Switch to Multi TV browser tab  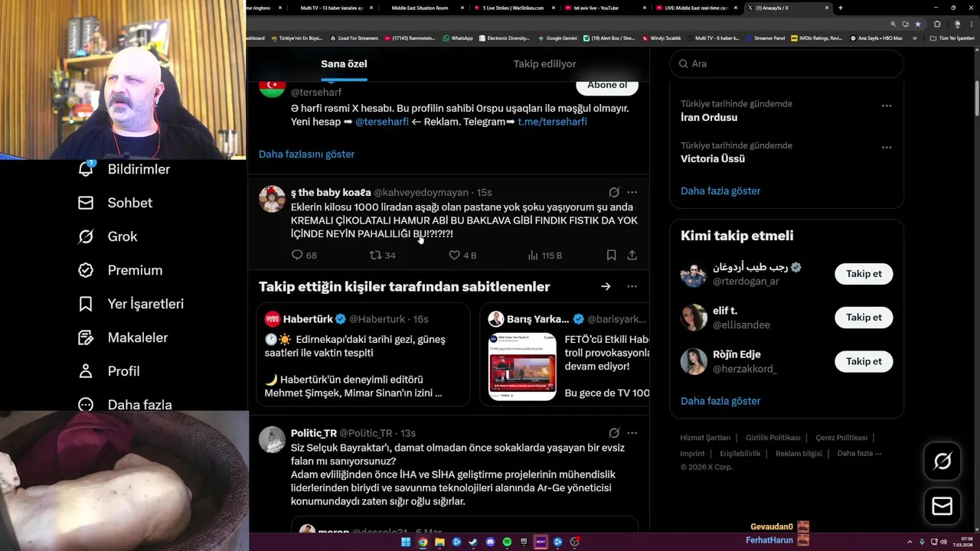pyautogui.click(x=333, y=8)
